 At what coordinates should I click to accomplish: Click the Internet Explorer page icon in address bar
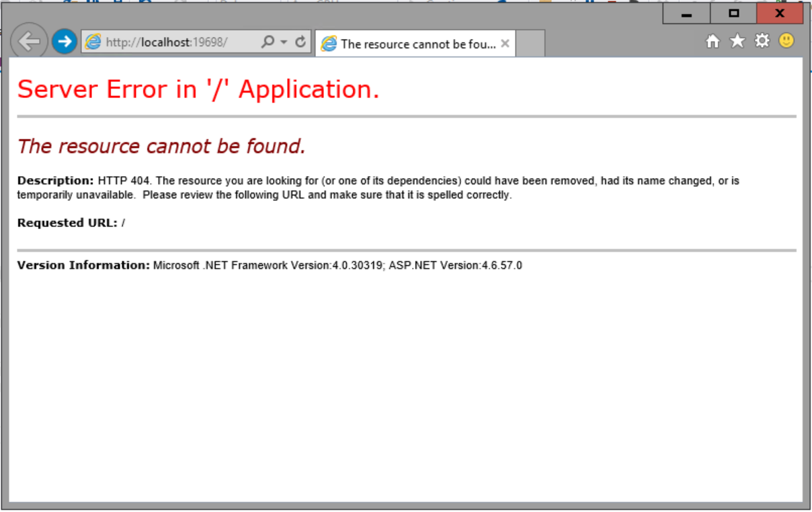93,42
